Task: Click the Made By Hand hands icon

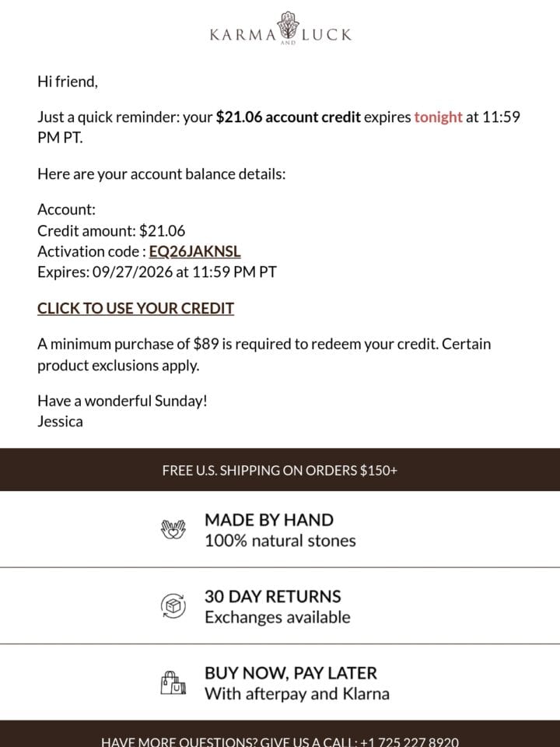Action: 173,529
